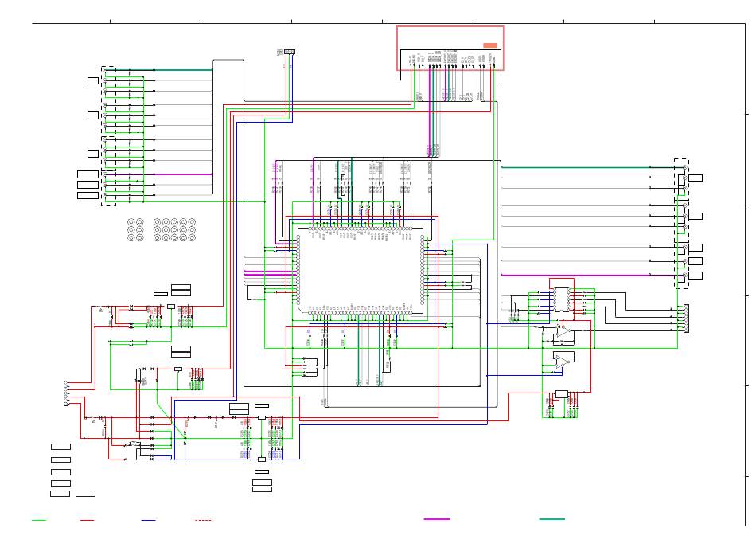756x559 pixels.
Task: Select the vertical pin header at the right edge
Action: tap(686, 319)
